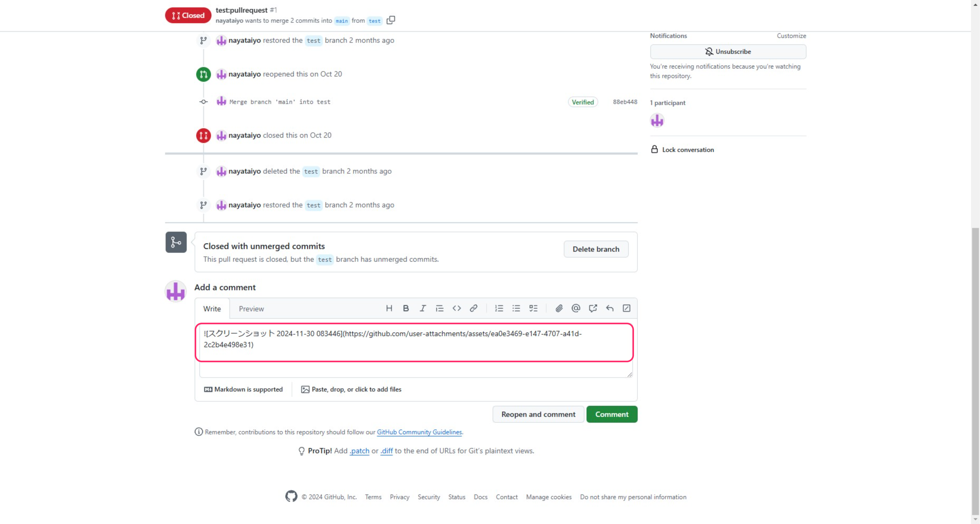
Task: Switch to the Preview tab
Action: 251,309
